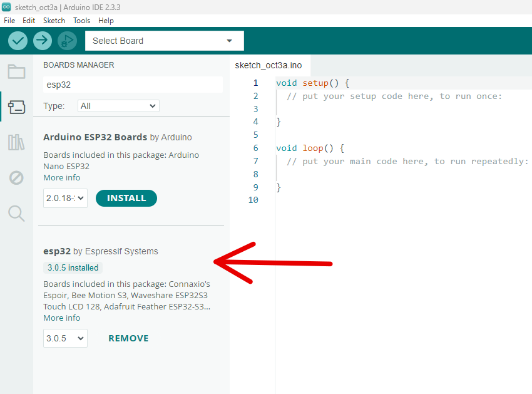The width and height of the screenshot is (532, 394).
Task: Open More info for Arduino ESP32 Boards
Action: (x=62, y=178)
